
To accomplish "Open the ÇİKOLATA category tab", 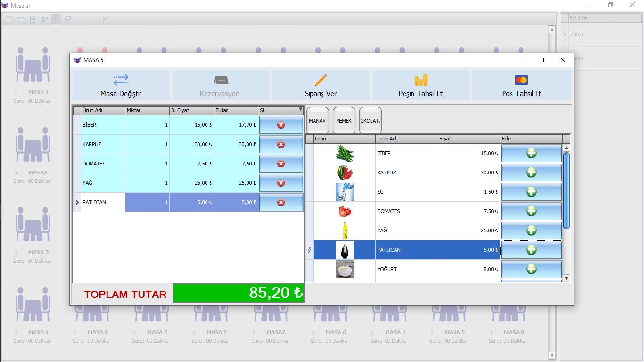I will coord(370,121).
